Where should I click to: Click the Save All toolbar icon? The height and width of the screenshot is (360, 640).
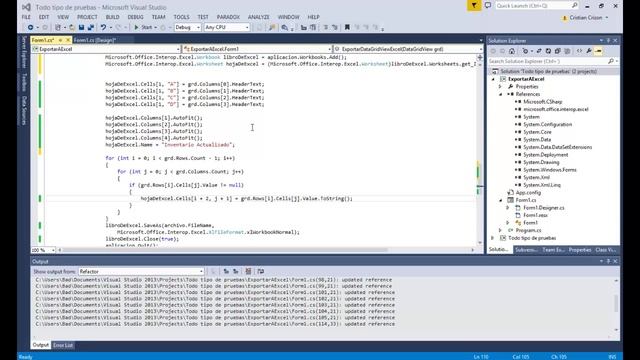click(x=91, y=27)
